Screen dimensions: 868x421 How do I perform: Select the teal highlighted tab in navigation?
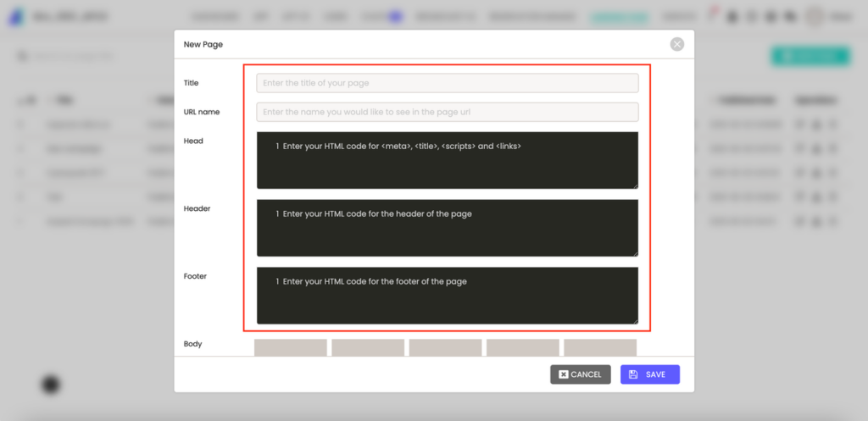coord(620,16)
